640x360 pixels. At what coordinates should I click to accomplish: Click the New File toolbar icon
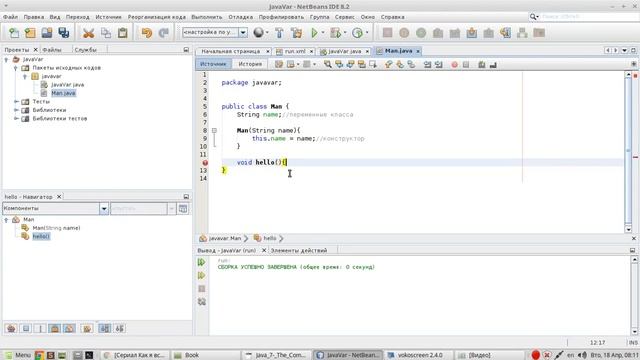(13, 33)
